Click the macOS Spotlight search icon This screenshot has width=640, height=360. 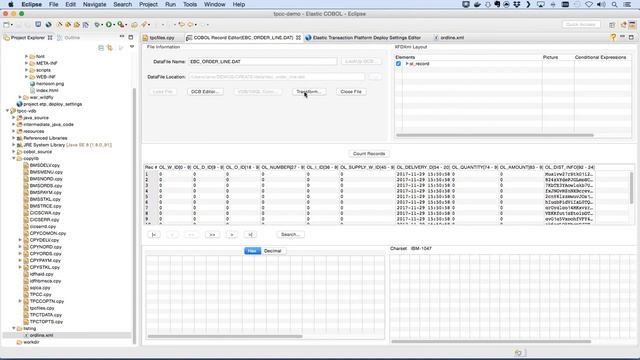614,4
